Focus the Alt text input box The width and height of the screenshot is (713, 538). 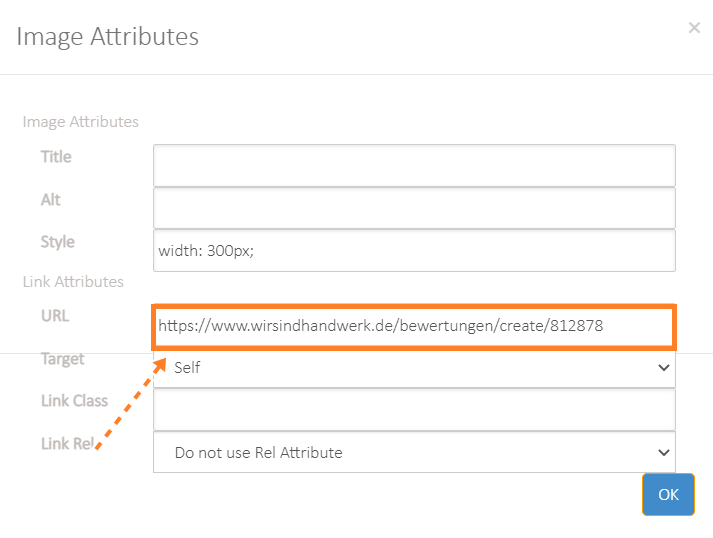click(x=414, y=208)
